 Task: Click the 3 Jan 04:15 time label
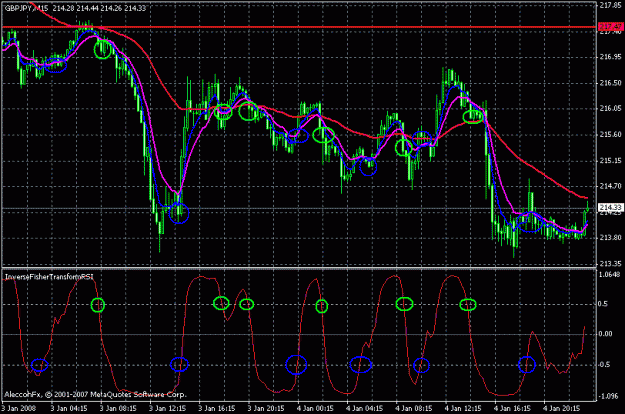coord(69,408)
